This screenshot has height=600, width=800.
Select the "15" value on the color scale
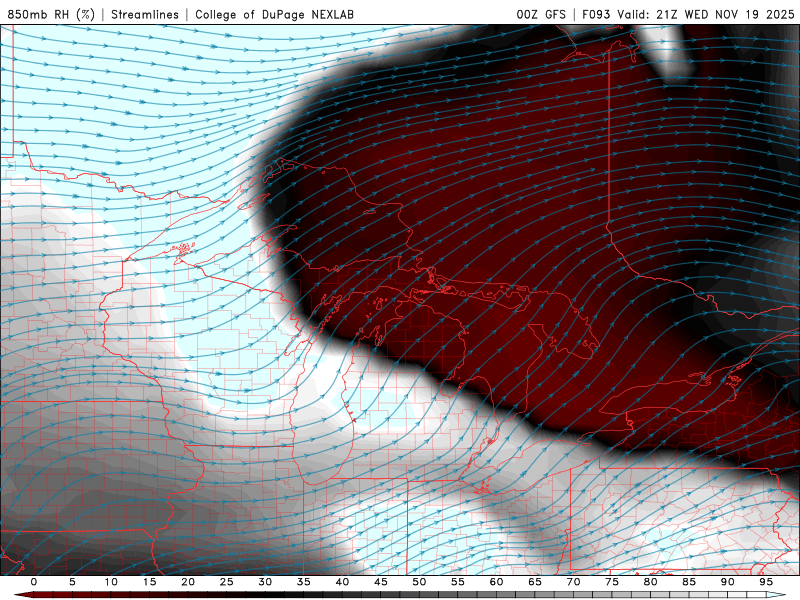pos(149,582)
